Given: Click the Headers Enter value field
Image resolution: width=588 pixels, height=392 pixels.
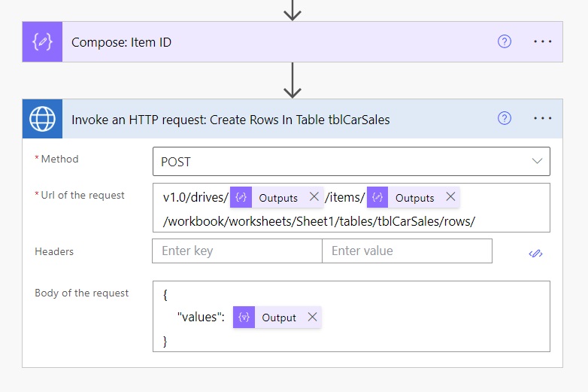Looking at the screenshot, I should click(x=406, y=251).
